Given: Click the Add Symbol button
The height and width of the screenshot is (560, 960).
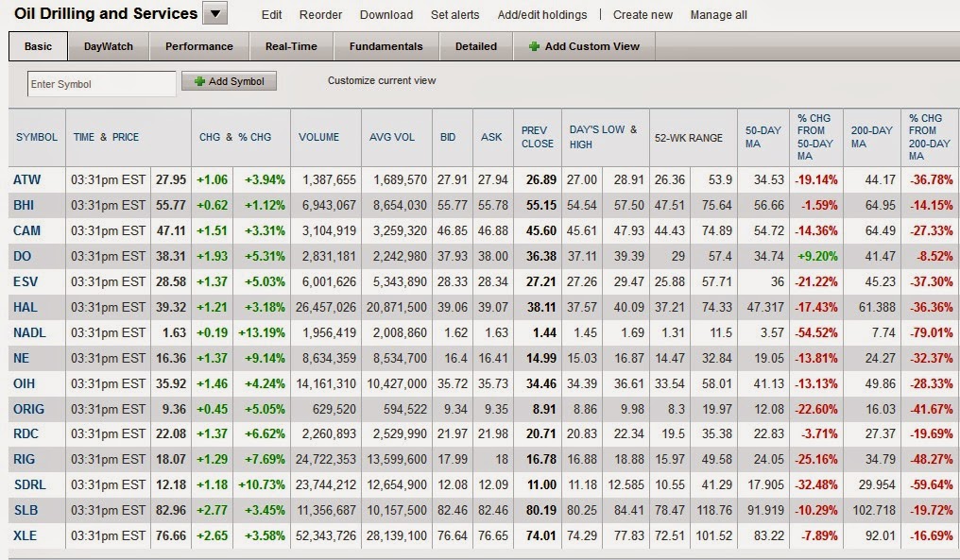Looking at the screenshot, I should pyautogui.click(x=229, y=82).
